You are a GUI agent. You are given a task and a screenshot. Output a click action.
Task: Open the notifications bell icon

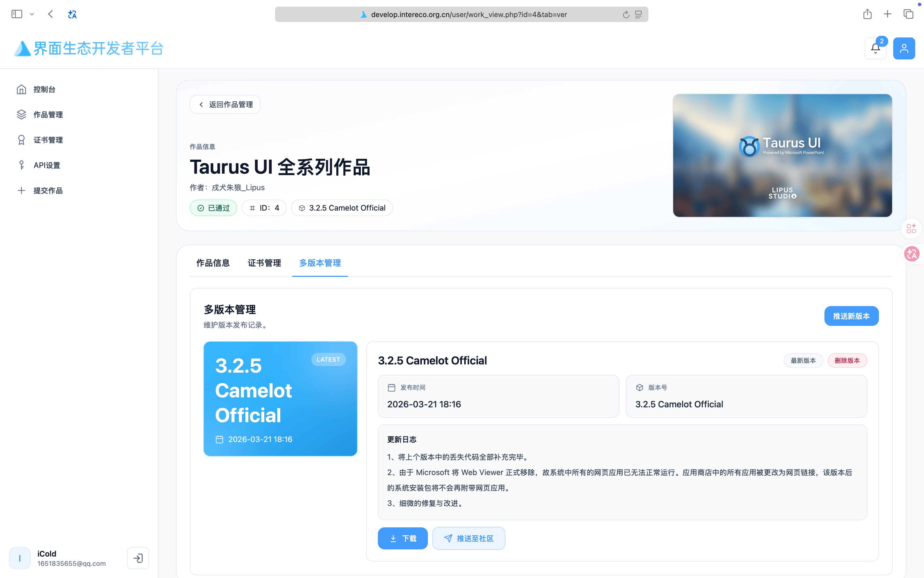[876, 48]
